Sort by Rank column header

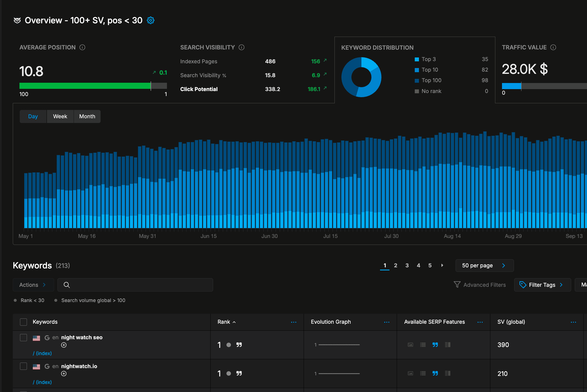(226, 322)
